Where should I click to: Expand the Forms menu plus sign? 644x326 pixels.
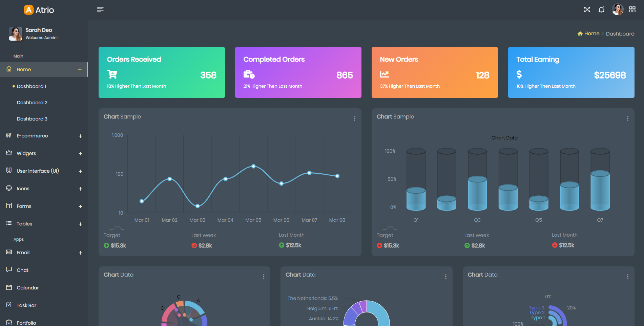[80, 207]
